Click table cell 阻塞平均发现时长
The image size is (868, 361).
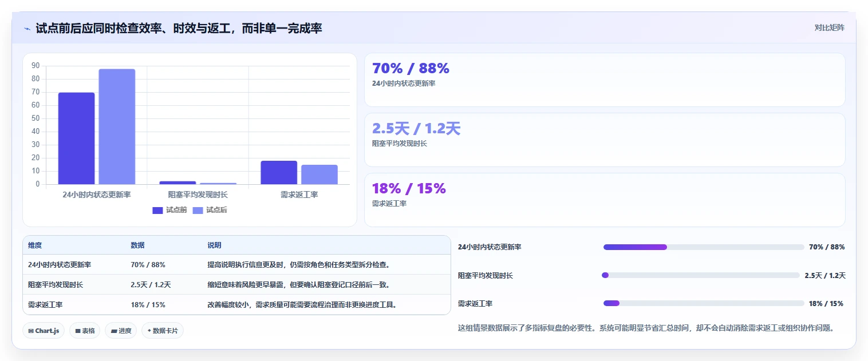pos(56,285)
